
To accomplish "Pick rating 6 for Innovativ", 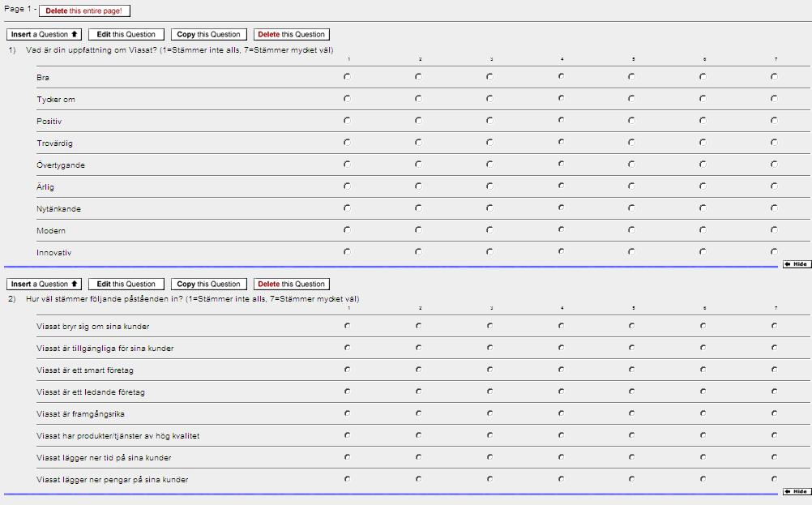I will point(703,252).
